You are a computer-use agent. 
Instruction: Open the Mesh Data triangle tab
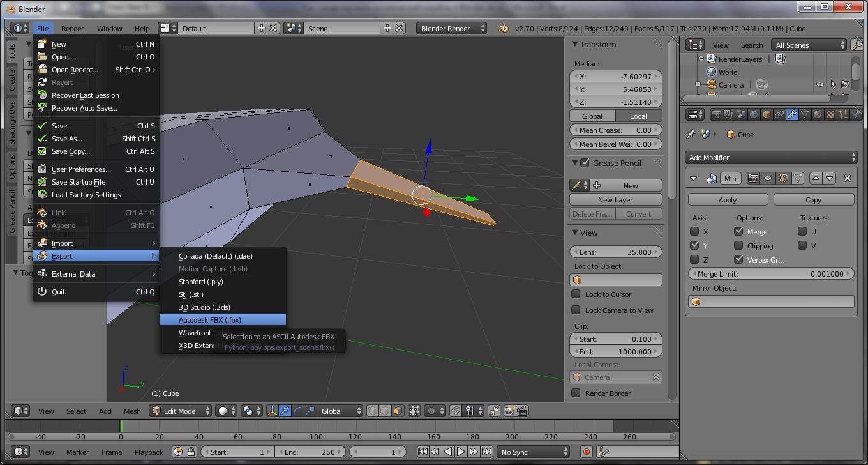tap(805, 114)
